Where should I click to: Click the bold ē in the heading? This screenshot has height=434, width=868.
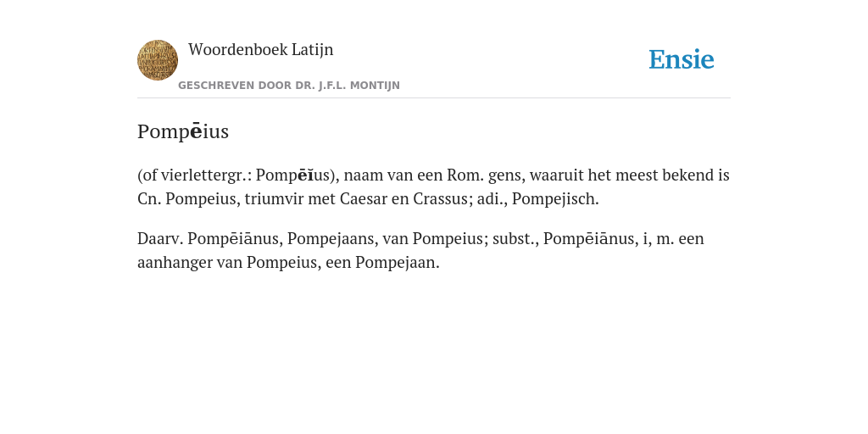click(195, 131)
